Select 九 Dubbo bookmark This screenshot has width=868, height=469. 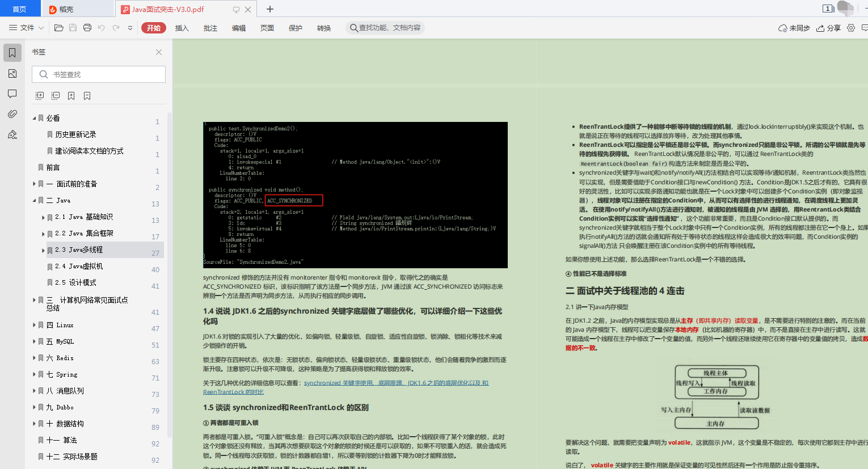pyautogui.click(x=60, y=407)
